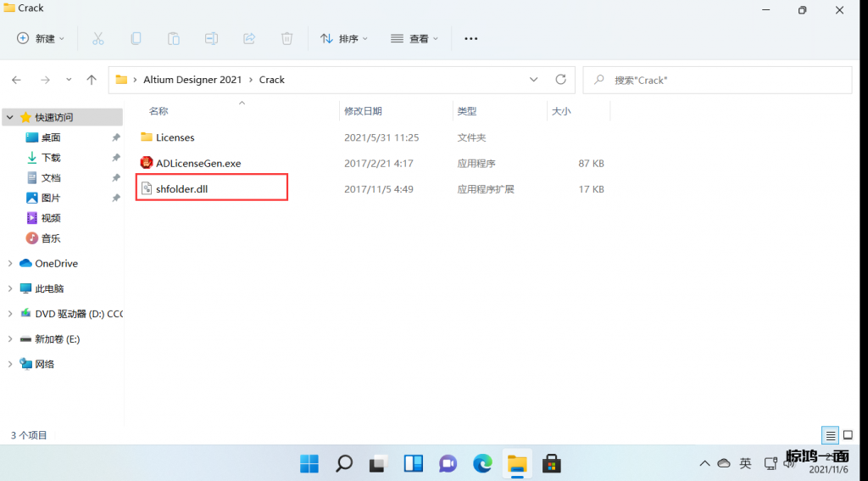Switch to details view layout toggle

pos(831,435)
